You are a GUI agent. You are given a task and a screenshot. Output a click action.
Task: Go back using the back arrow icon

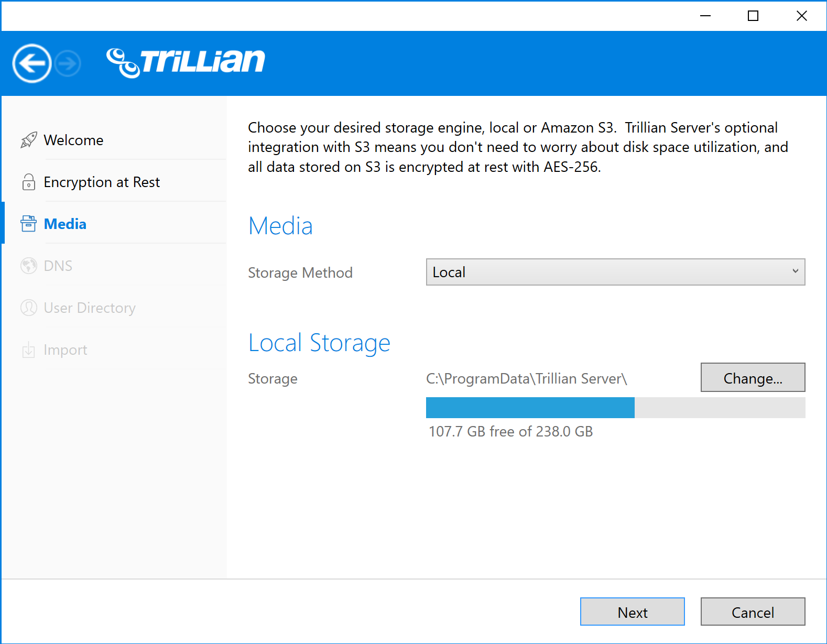click(32, 63)
